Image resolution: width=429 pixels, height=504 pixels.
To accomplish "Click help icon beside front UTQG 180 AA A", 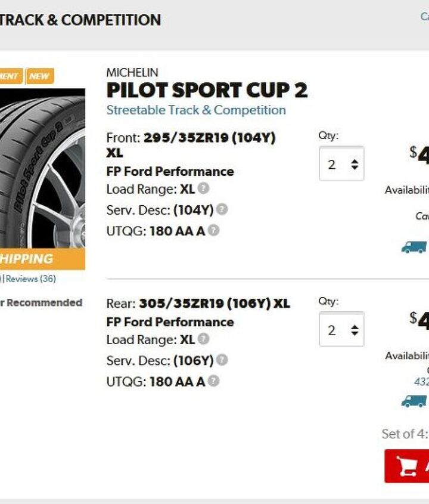I will tap(213, 230).
